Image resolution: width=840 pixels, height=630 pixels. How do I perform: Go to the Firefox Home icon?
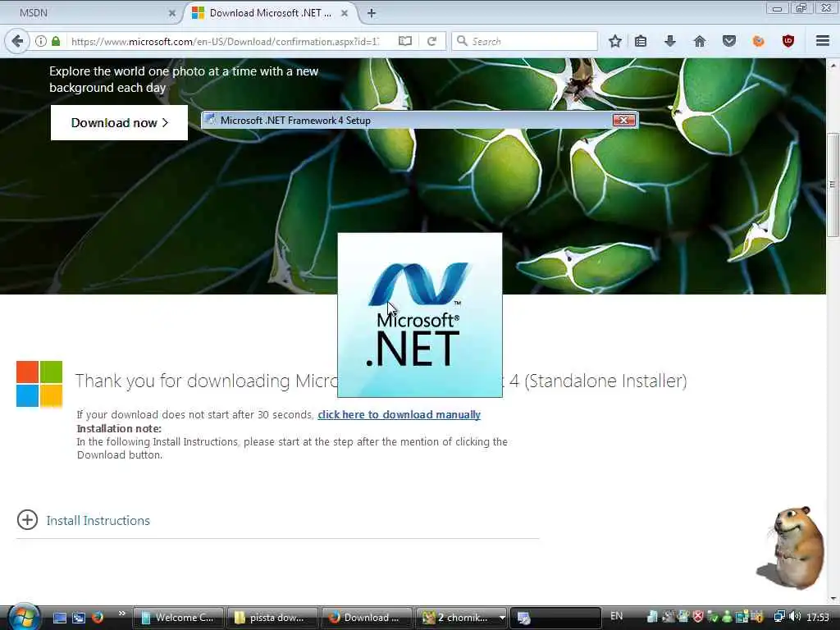(x=700, y=41)
